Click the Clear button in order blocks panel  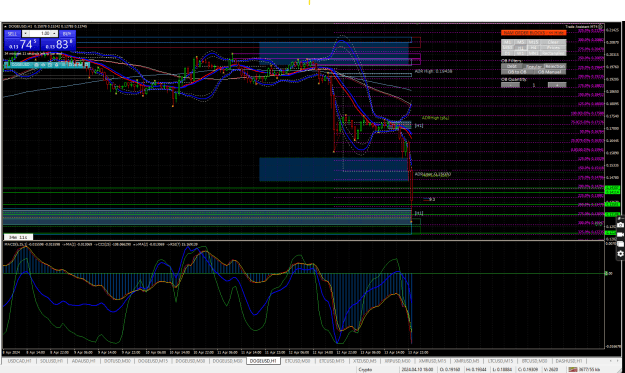[x=553, y=42]
